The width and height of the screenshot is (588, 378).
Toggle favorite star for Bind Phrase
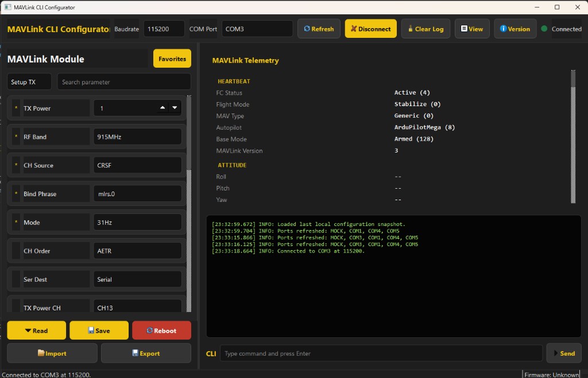[x=16, y=194]
